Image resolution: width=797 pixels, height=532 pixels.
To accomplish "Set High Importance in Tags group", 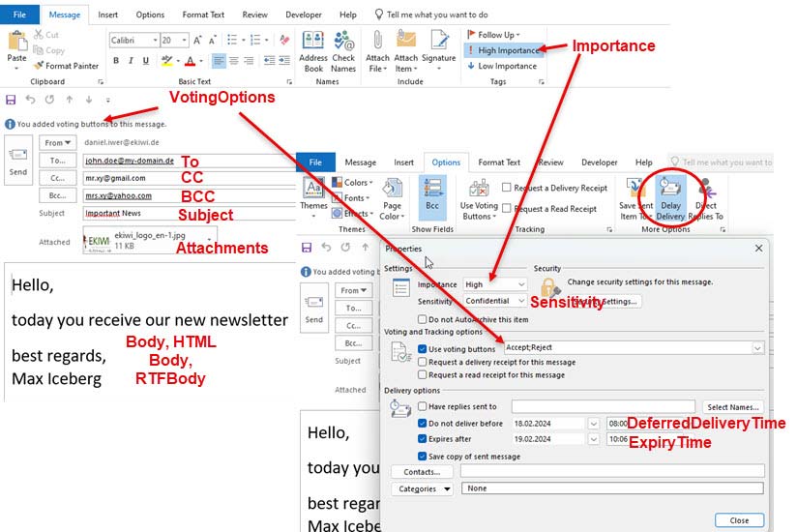I will 503,50.
